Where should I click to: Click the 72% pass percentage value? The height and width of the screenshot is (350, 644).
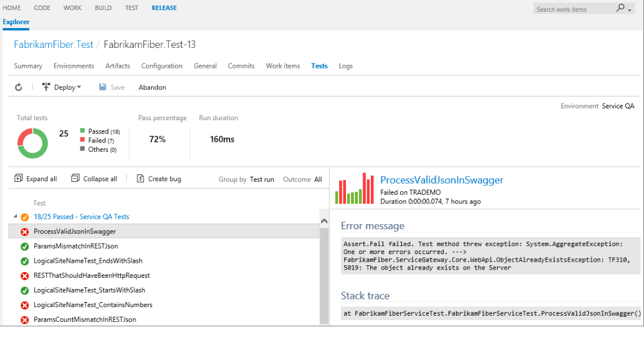[157, 140]
